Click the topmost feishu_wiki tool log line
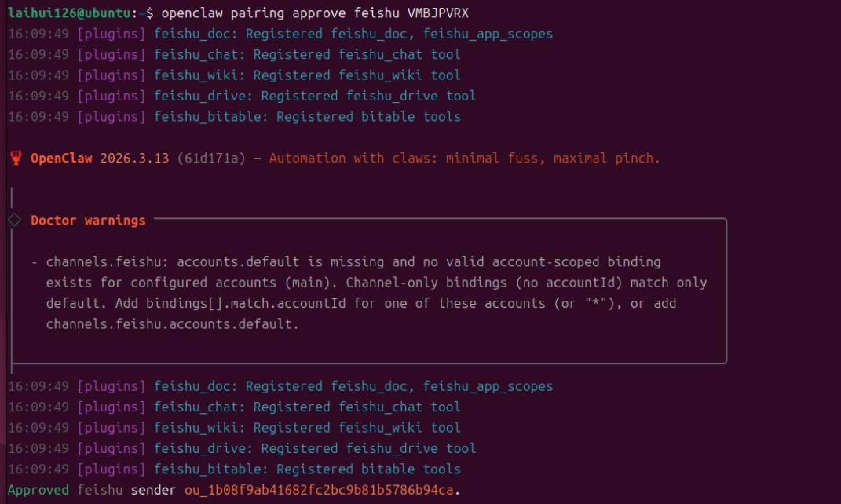 point(307,75)
